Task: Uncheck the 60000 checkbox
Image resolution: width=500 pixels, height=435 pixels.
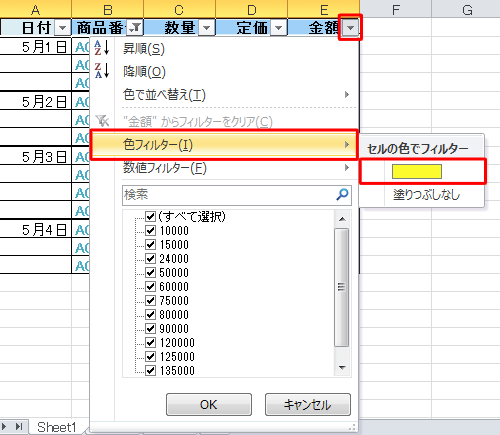Action: [x=151, y=287]
